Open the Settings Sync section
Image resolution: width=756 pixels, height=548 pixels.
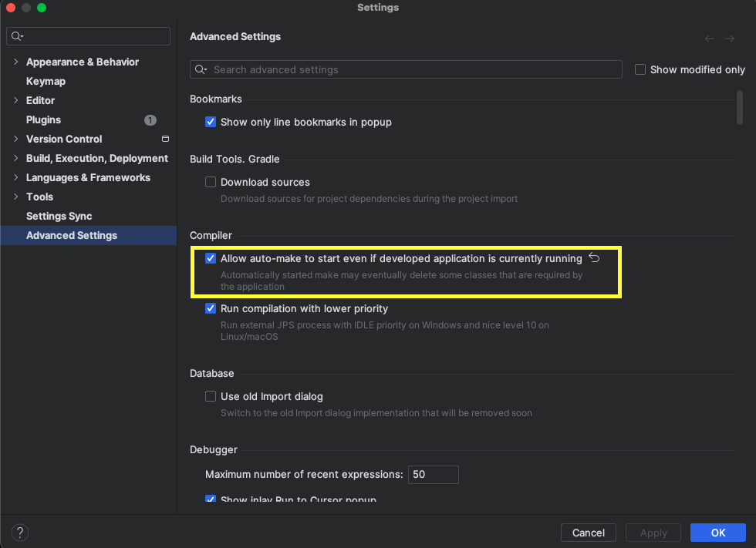click(59, 216)
